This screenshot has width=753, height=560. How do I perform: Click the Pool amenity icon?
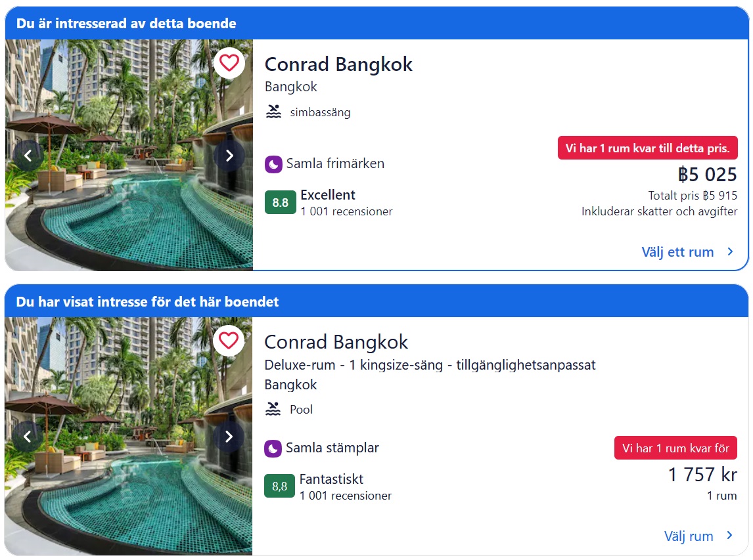273,409
